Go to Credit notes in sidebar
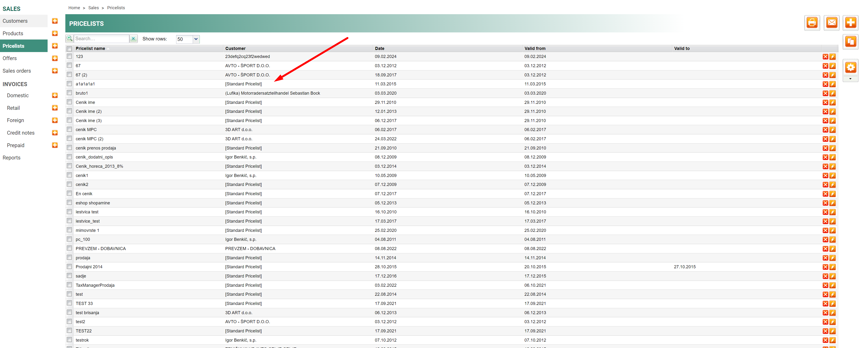 click(x=21, y=133)
